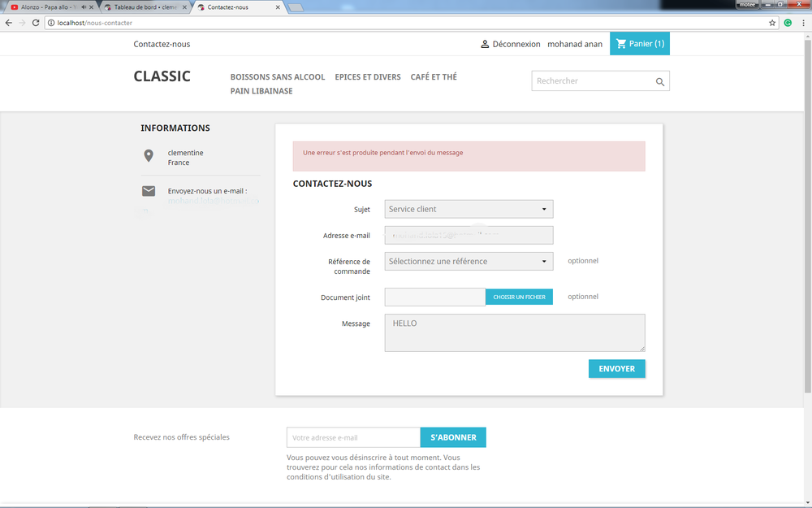Expand the Sélectionnez une référence dropdown

(x=469, y=261)
